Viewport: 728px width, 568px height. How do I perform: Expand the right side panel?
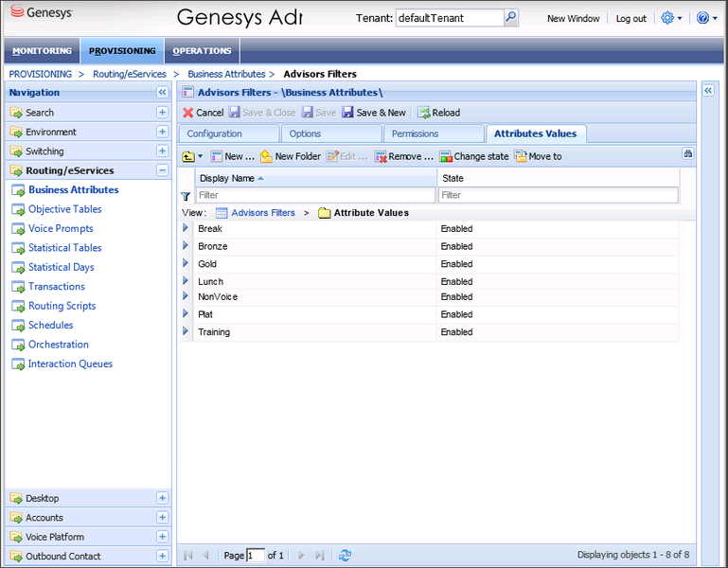pyautogui.click(x=708, y=90)
